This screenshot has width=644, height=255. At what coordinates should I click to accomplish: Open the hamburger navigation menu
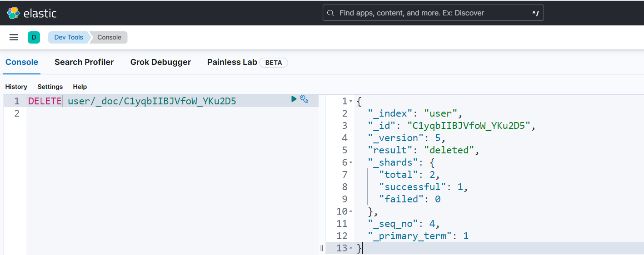click(14, 37)
